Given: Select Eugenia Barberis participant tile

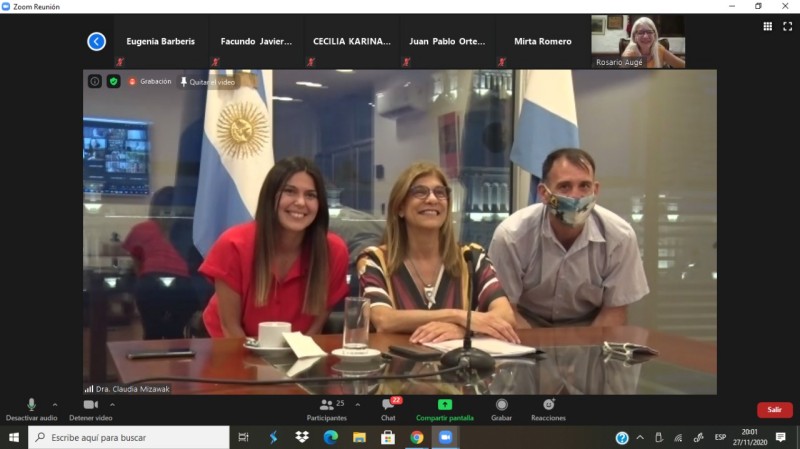Looking at the screenshot, I should (161, 41).
